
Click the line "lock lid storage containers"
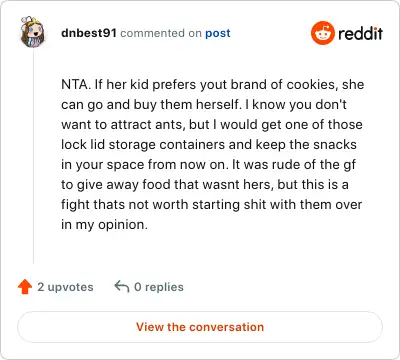click(x=209, y=145)
